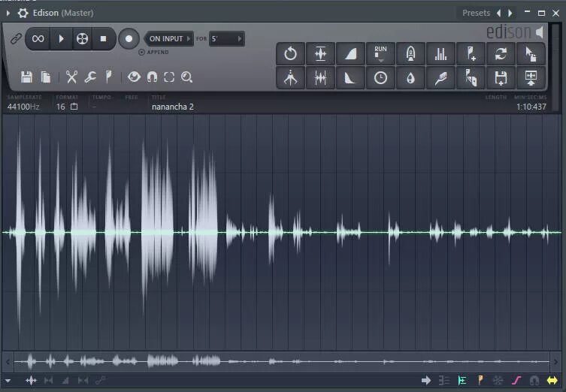Expand the plugin menu arrow beside gear

tap(8, 13)
